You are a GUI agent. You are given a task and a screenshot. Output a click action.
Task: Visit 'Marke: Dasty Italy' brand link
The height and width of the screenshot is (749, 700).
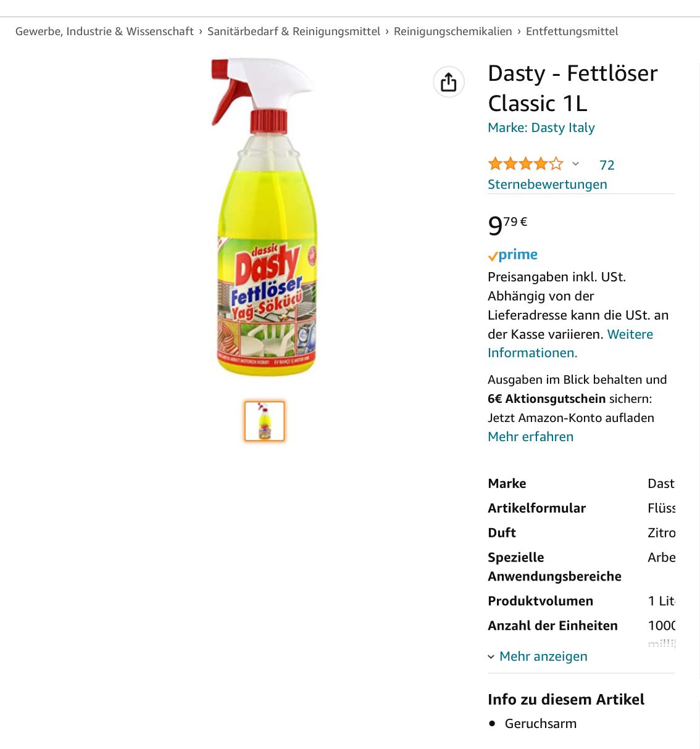(541, 128)
